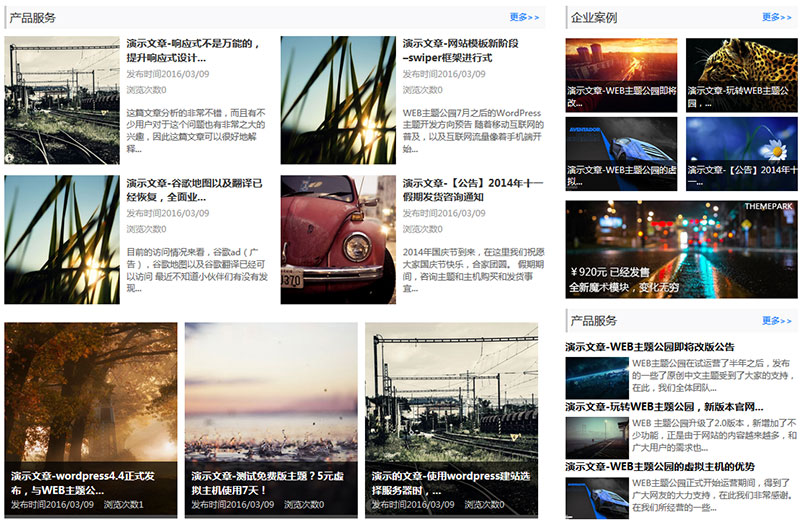Click the '¥920元 已经发售' night street banner
Screen dimensions: 800x525
click(681, 249)
